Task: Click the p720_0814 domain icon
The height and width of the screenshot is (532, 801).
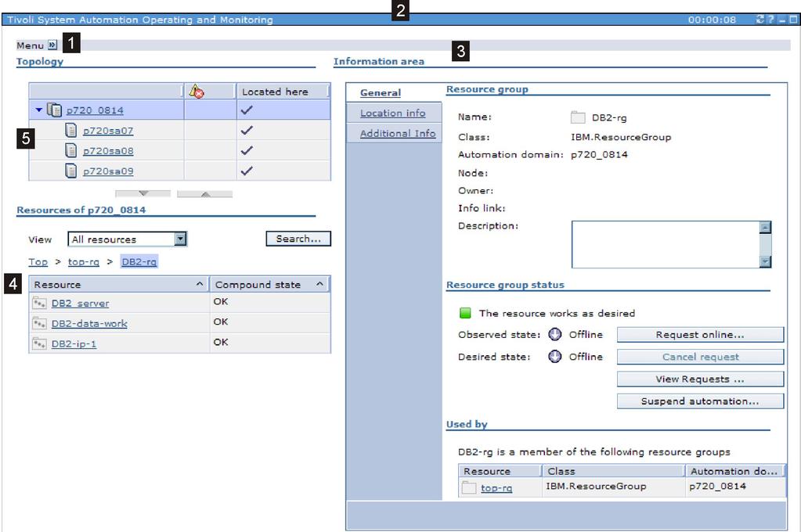Action: point(54,110)
